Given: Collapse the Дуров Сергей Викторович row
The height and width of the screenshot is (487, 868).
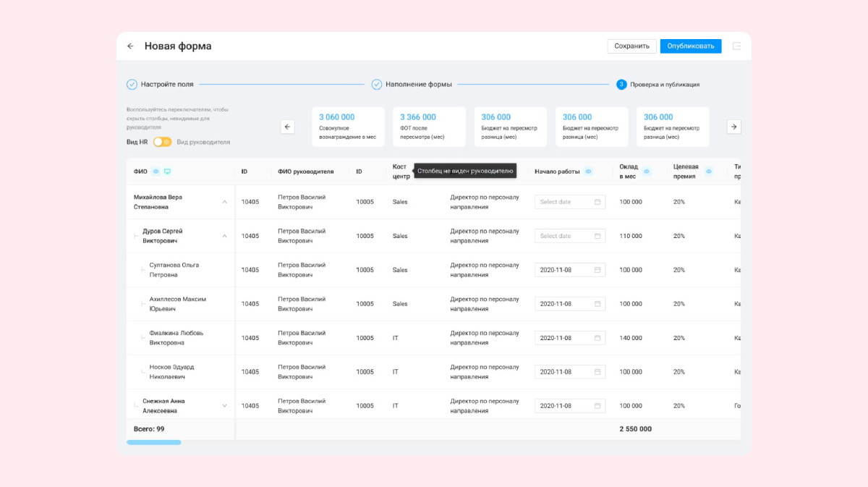Looking at the screenshot, I should 224,236.
